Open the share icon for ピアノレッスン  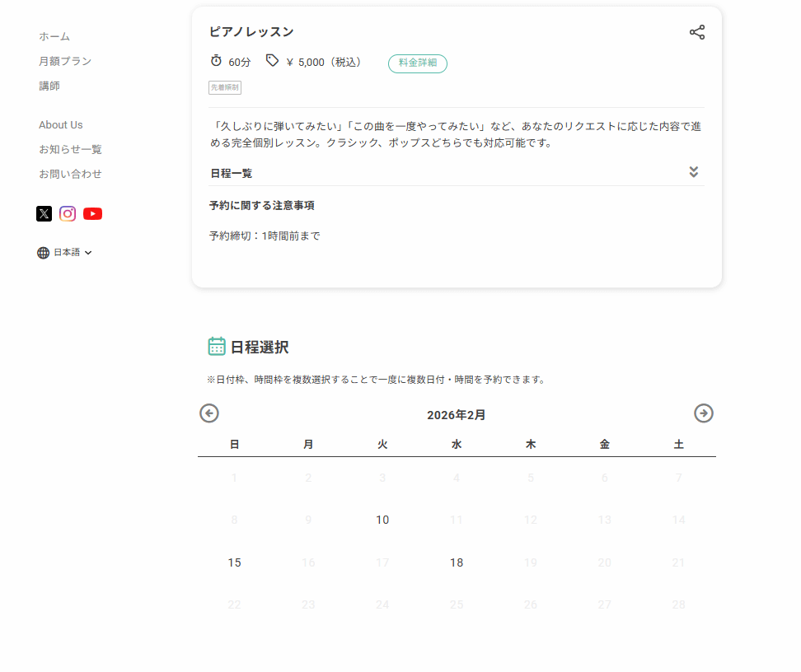(697, 32)
